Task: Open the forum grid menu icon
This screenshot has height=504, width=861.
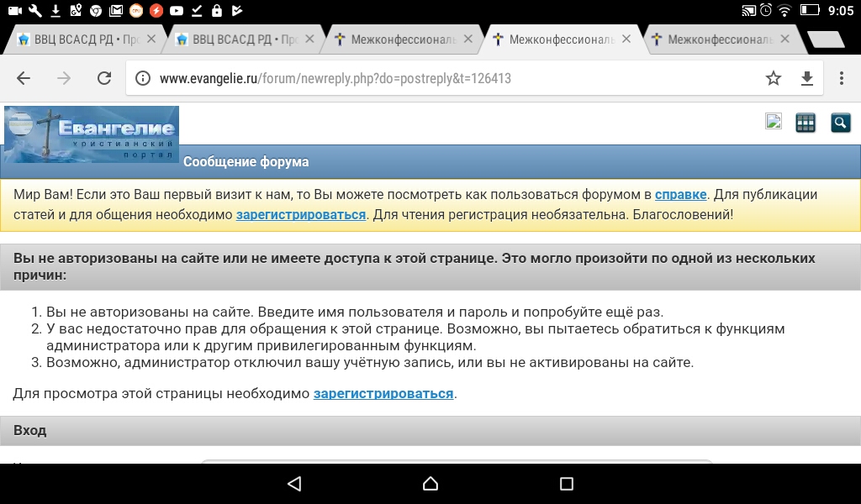Action: pyautogui.click(x=806, y=123)
